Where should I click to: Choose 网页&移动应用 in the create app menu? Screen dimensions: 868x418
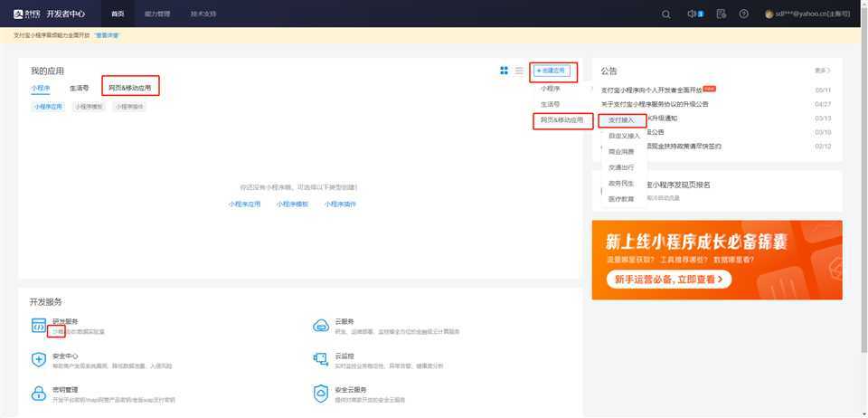[561, 119]
